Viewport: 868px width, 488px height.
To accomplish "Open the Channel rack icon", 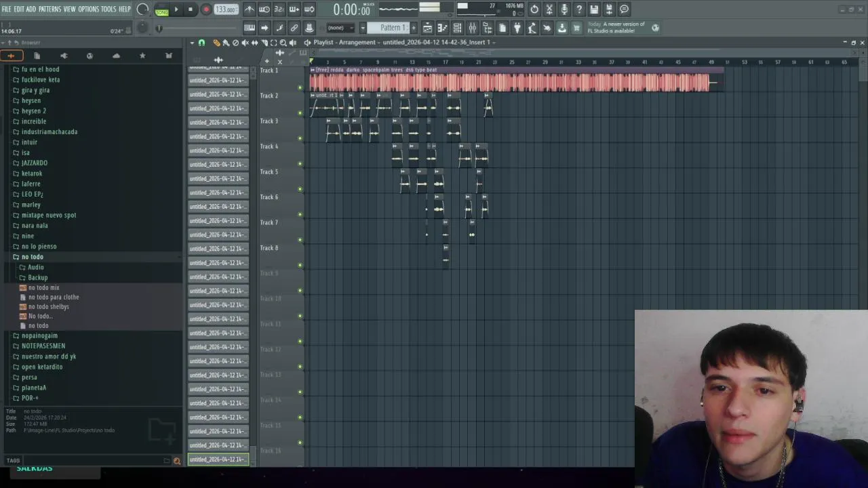I will pos(457,28).
